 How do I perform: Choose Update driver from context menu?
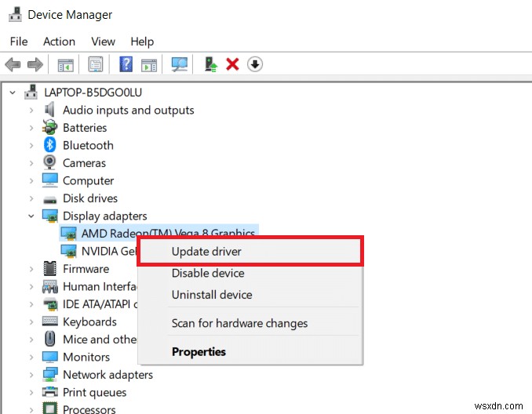[206, 252]
